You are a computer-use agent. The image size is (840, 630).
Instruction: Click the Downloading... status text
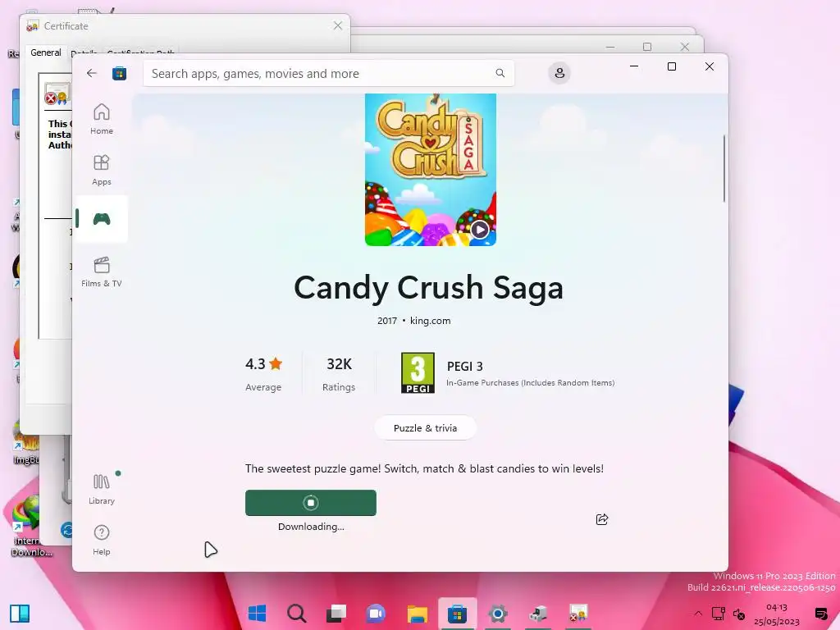[x=311, y=527]
